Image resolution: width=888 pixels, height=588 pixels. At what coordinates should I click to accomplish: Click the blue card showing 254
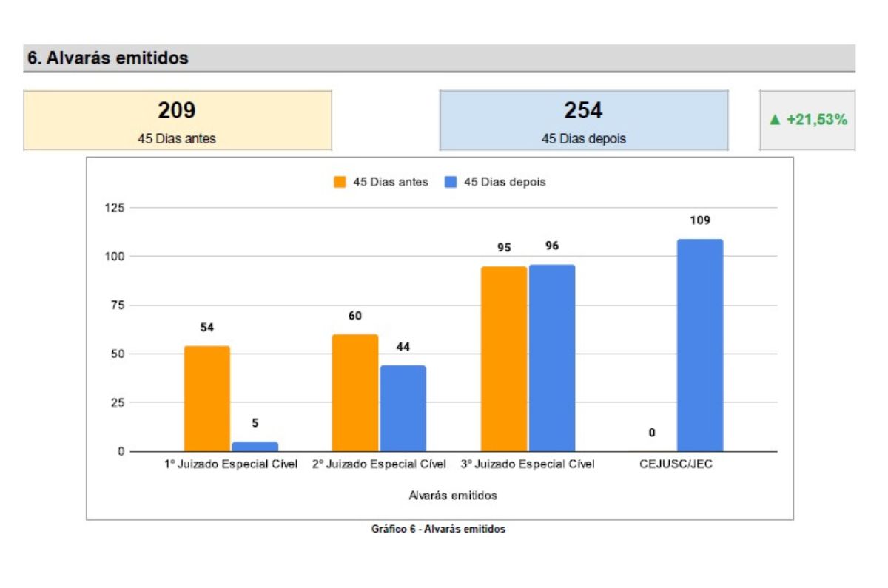pos(583,121)
